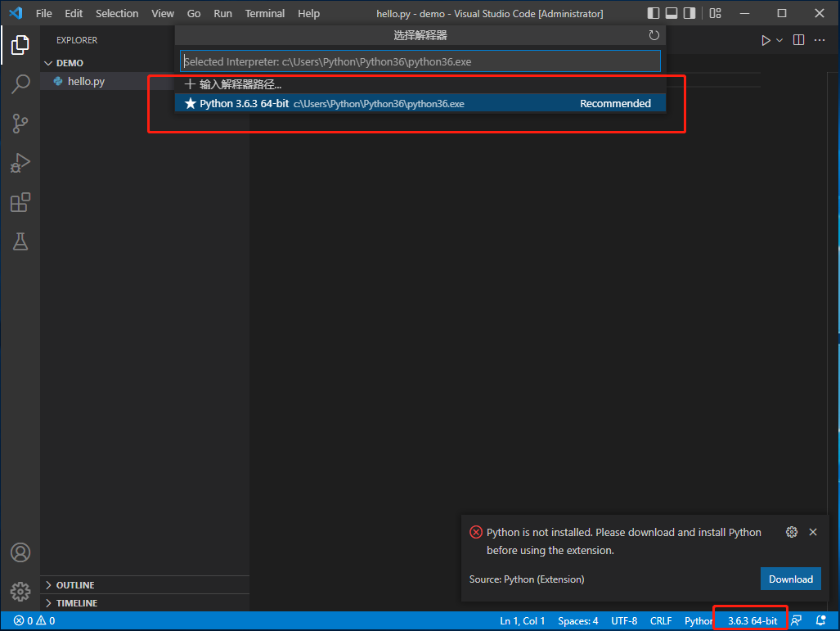Open the Accounts icon in activity bar

pyautogui.click(x=20, y=552)
